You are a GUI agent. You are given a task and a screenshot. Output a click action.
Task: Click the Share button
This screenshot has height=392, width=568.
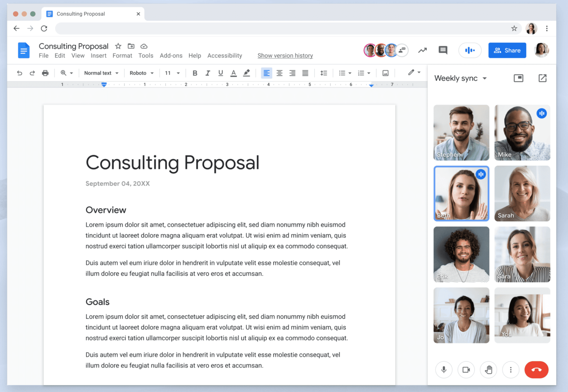point(507,50)
